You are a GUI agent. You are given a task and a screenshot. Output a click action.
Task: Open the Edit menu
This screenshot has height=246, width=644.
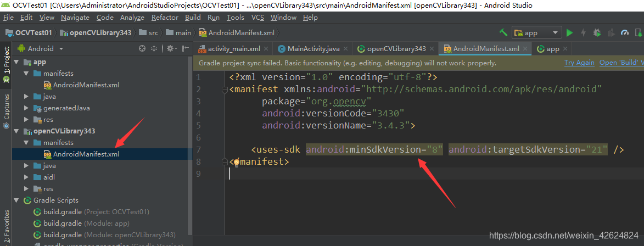coord(26,17)
